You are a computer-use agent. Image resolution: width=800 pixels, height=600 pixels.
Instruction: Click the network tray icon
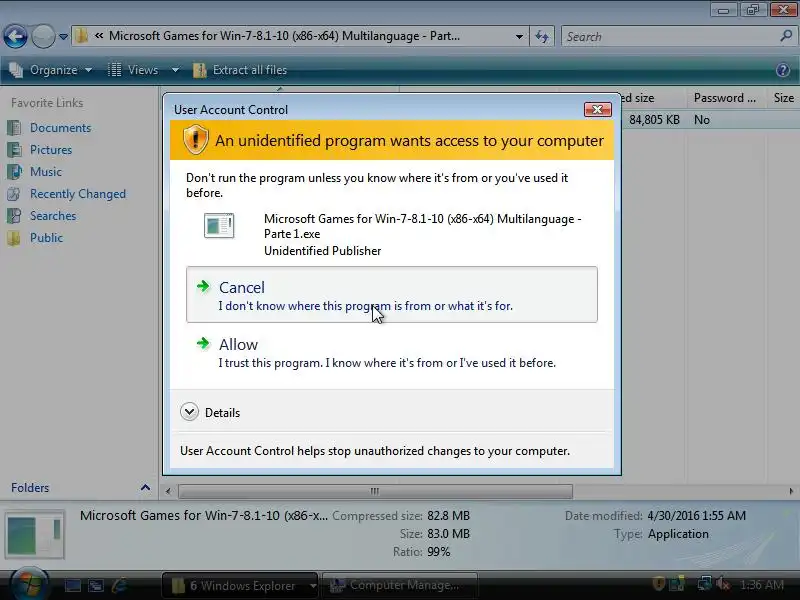(x=705, y=584)
